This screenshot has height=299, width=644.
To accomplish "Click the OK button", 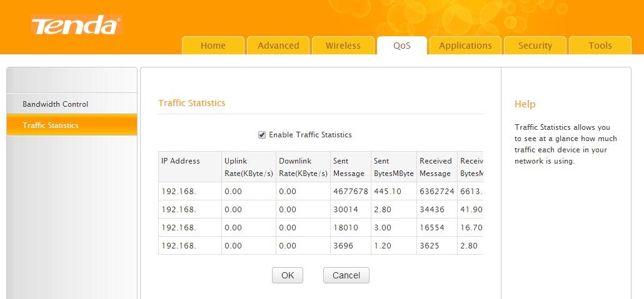I will pyautogui.click(x=288, y=275).
